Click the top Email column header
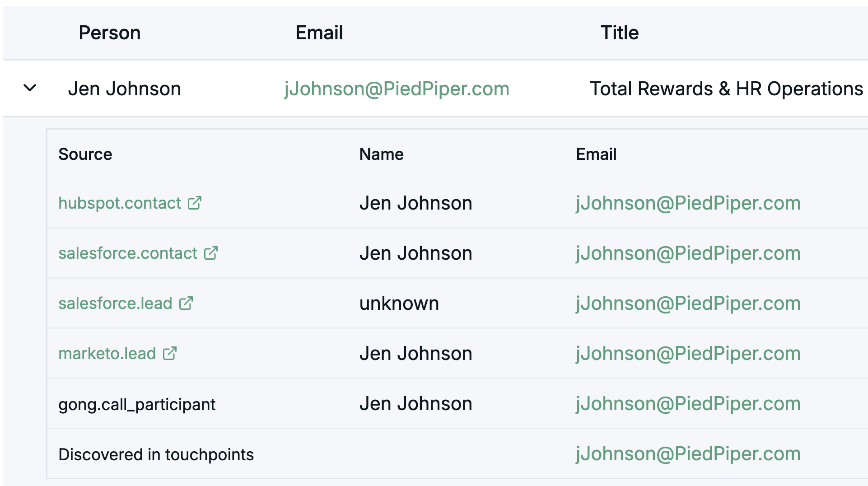The width and height of the screenshot is (868, 486). point(319,33)
